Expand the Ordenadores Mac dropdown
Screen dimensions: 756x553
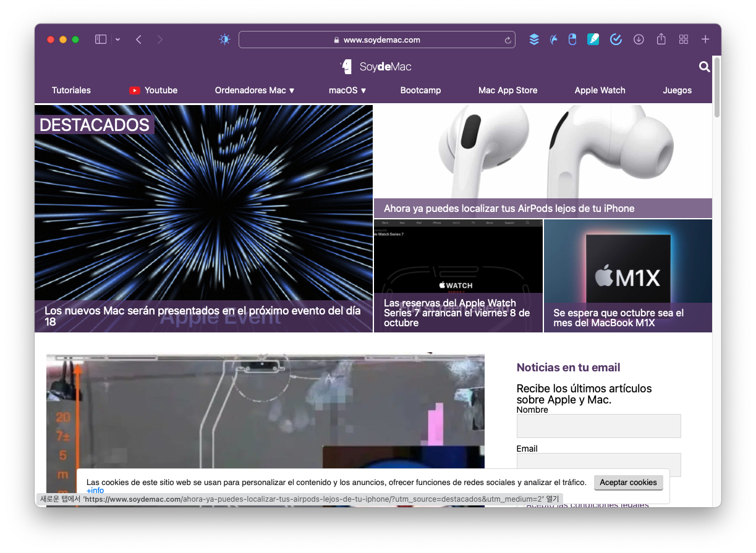(x=255, y=90)
